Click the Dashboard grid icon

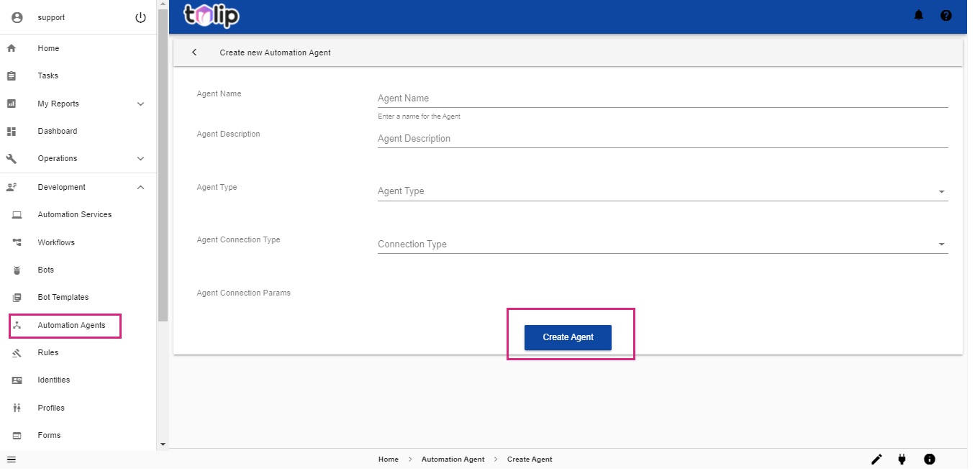pos(11,131)
